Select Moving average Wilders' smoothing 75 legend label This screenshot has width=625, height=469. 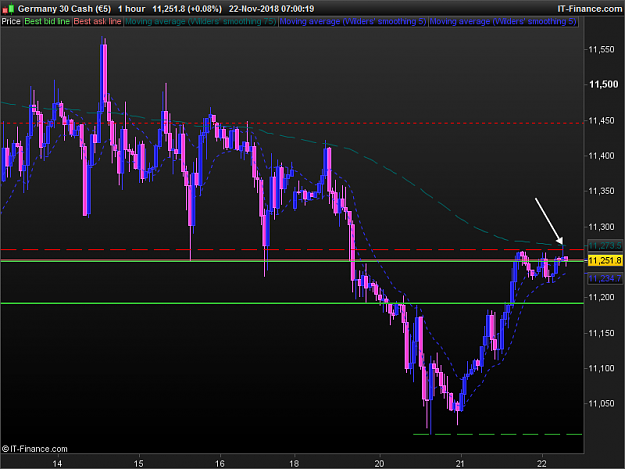coord(200,22)
